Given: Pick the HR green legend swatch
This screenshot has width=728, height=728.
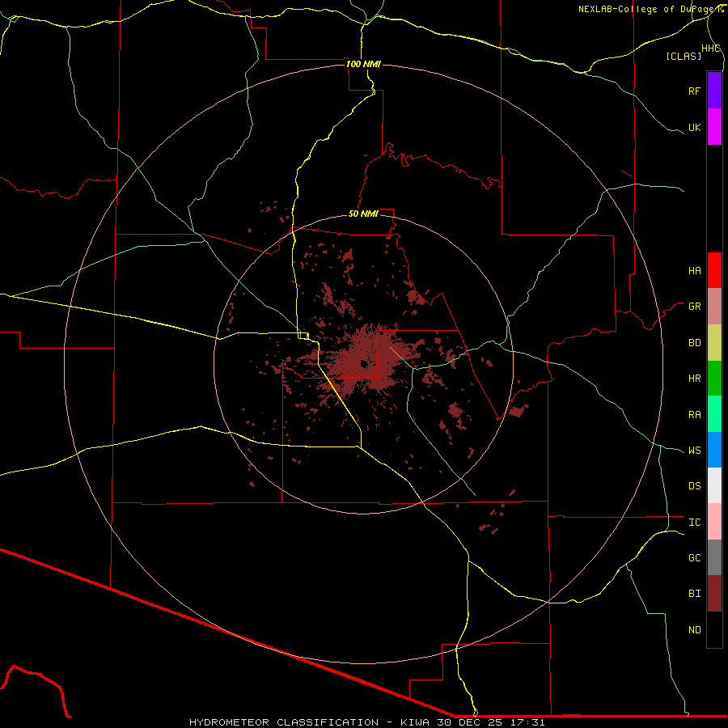Looking at the screenshot, I should click(714, 379).
